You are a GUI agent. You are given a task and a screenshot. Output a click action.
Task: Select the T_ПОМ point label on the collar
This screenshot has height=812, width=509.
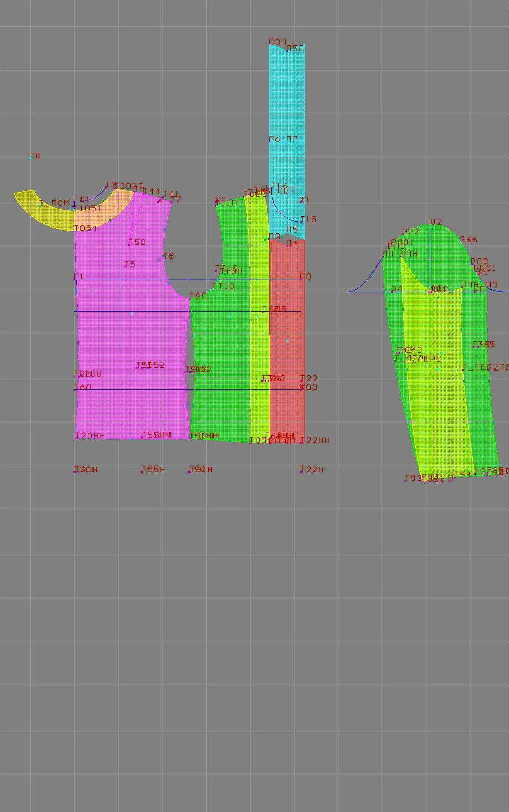[54, 203]
